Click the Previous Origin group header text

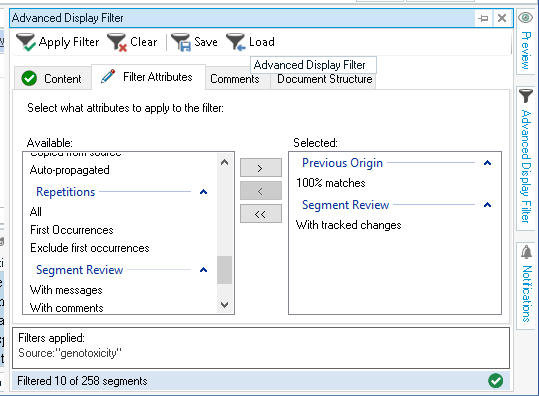click(x=342, y=163)
